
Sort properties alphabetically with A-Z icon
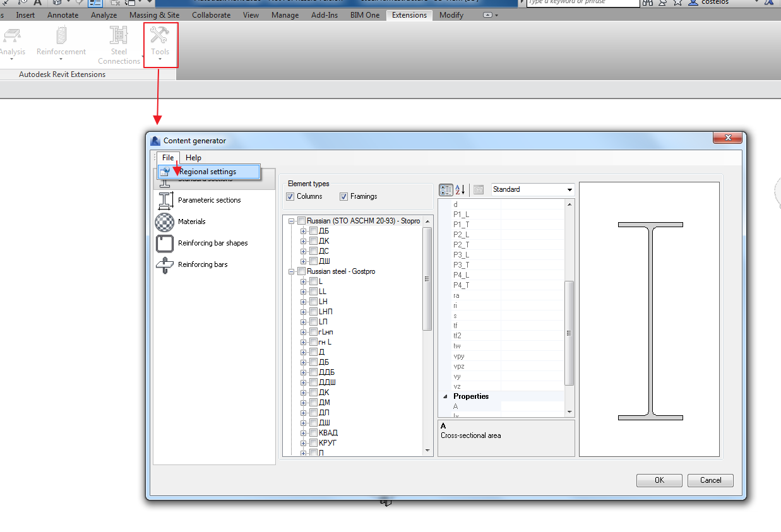click(460, 189)
